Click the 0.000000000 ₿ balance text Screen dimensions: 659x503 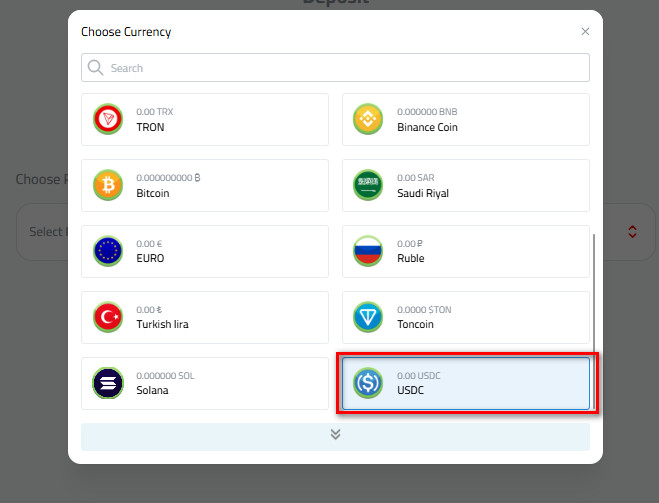pos(168,178)
